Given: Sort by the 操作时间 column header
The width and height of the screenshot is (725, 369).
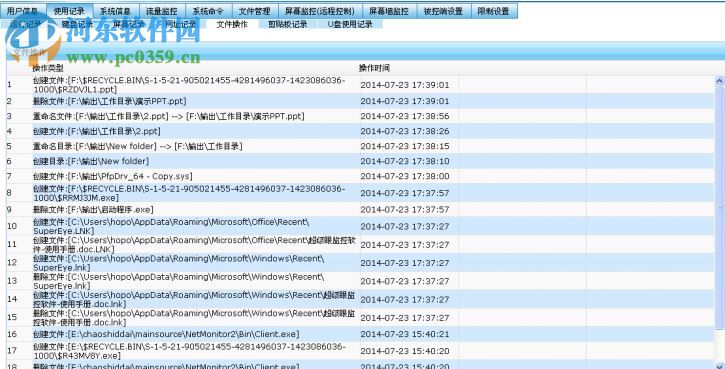Looking at the screenshot, I should (x=375, y=68).
